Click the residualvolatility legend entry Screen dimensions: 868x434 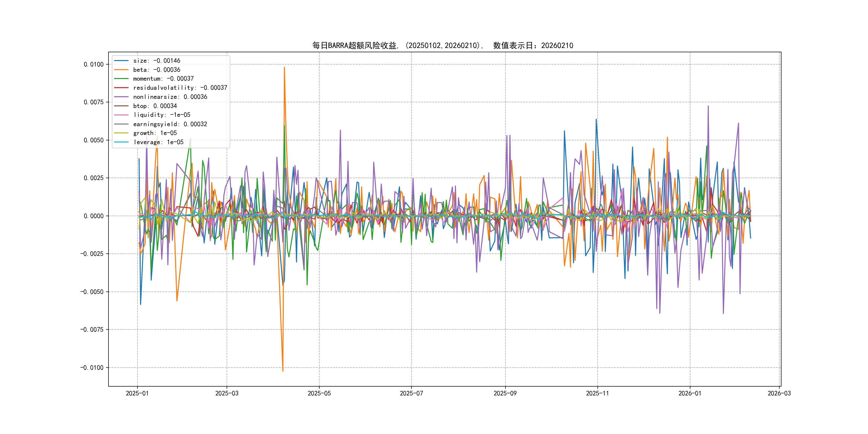(x=180, y=88)
